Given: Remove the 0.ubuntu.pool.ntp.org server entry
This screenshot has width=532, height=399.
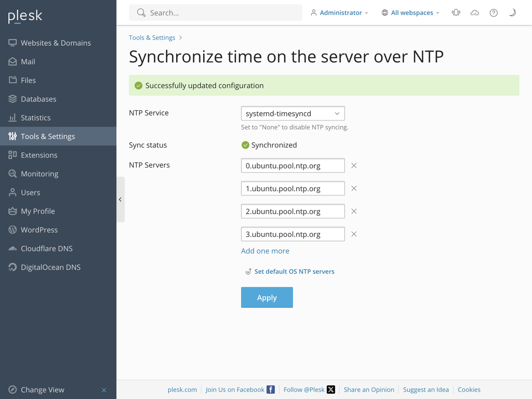Looking at the screenshot, I should coord(354,165).
